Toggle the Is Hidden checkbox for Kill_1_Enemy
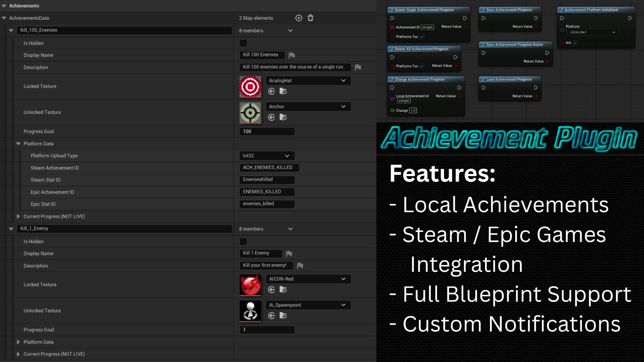644x362 pixels. click(x=243, y=242)
